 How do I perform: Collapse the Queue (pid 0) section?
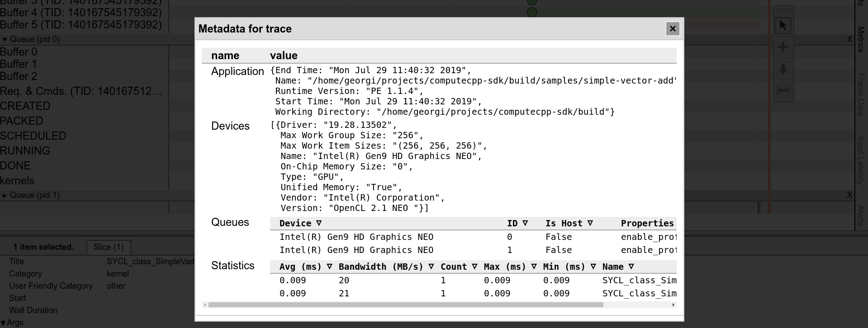5,39
